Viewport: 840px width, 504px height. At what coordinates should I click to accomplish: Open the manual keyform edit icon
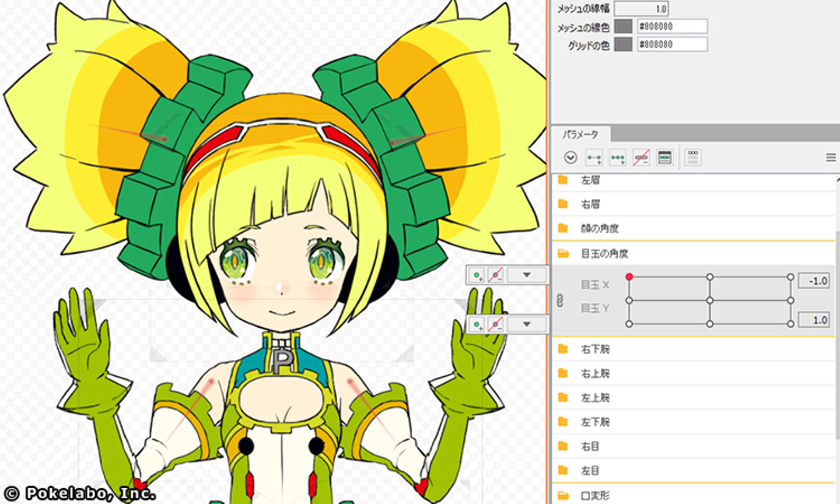pyautogui.click(x=664, y=157)
